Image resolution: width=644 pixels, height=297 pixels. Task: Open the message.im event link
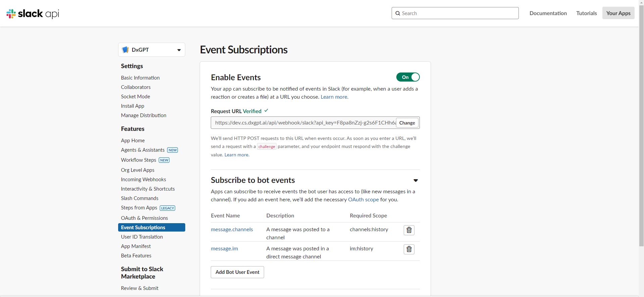coord(225,249)
